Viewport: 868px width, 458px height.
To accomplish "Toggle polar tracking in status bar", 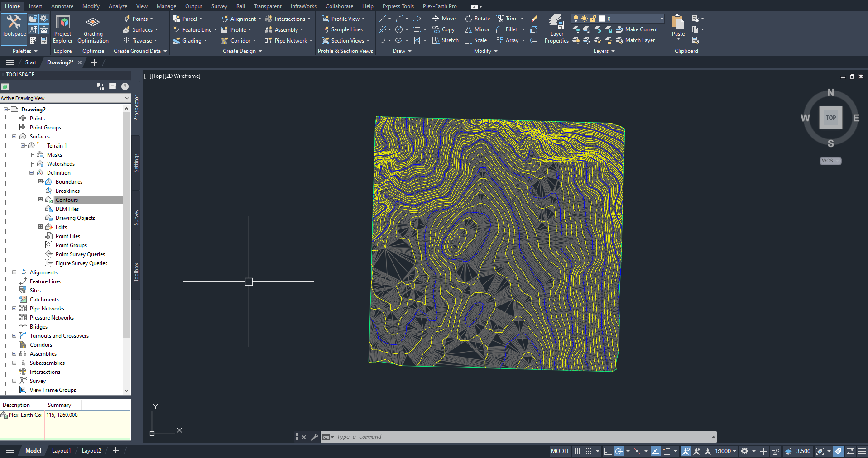I will [x=619, y=451].
